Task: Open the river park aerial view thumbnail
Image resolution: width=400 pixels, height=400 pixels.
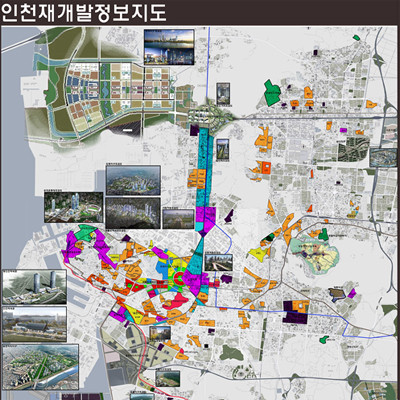Action: point(40,367)
